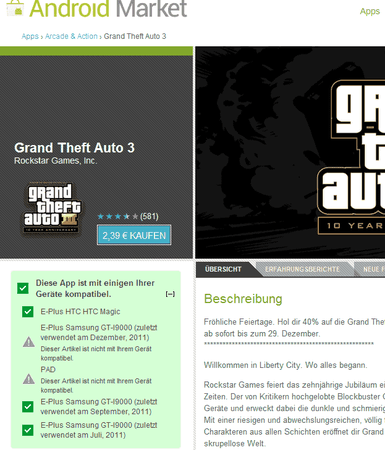
Task: Click the Apps link in top navigation
Action: [370, 11]
